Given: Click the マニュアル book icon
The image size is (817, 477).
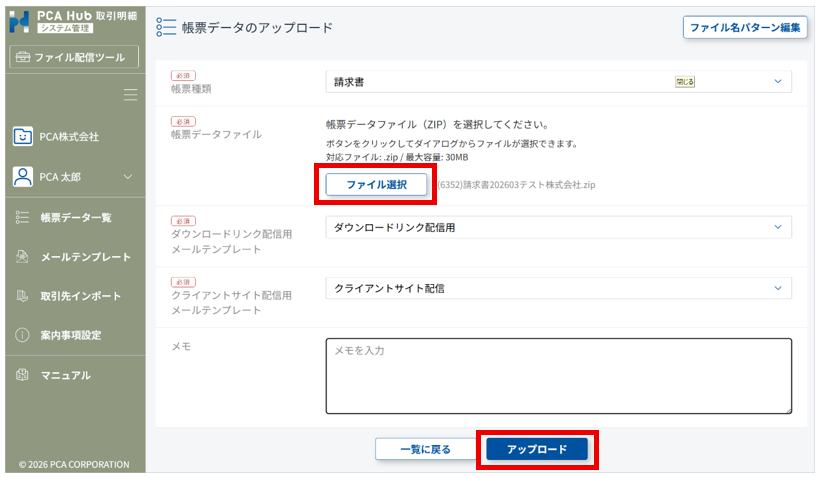Looking at the screenshot, I should (x=22, y=375).
